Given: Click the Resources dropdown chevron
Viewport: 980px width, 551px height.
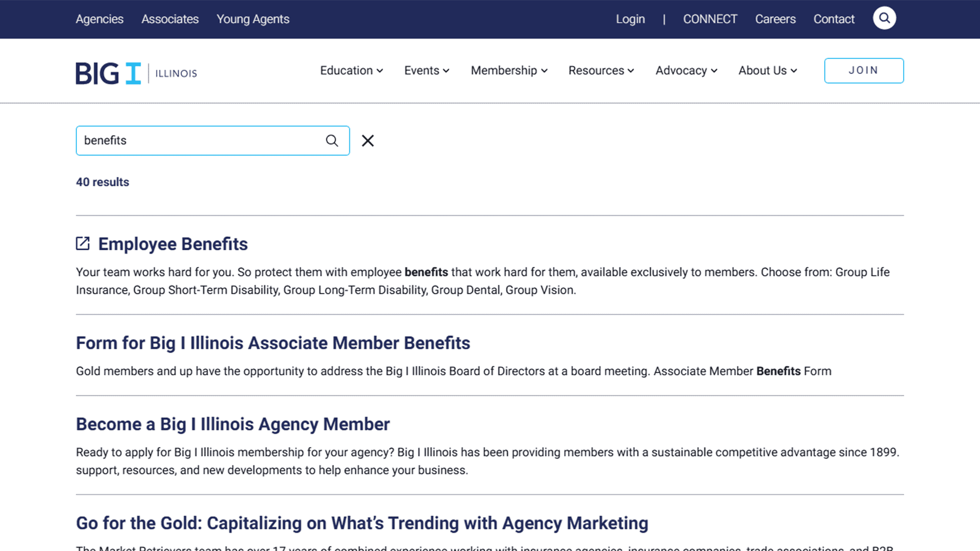Looking at the screenshot, I should point(631,70).
